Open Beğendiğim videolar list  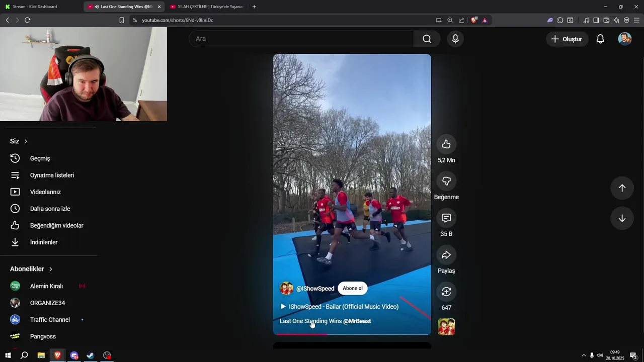coord(48,225)
